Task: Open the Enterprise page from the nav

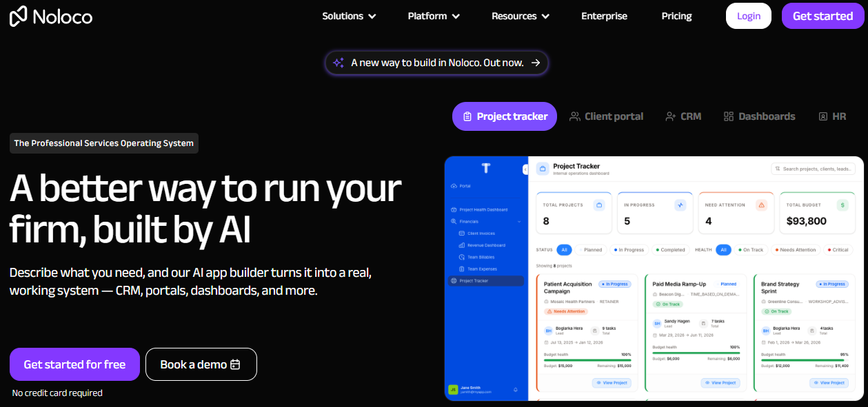Action: 604,16
